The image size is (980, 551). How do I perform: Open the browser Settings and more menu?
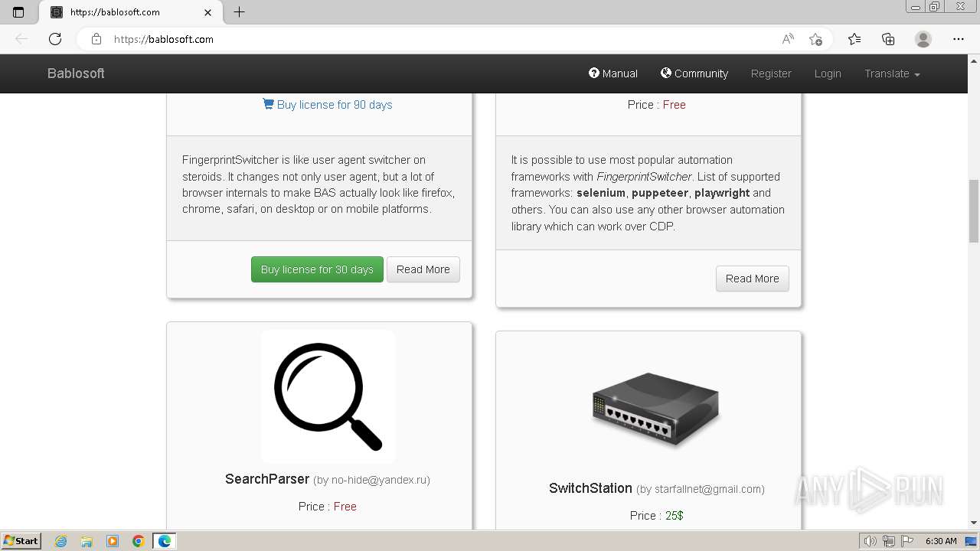coord(958,39)
